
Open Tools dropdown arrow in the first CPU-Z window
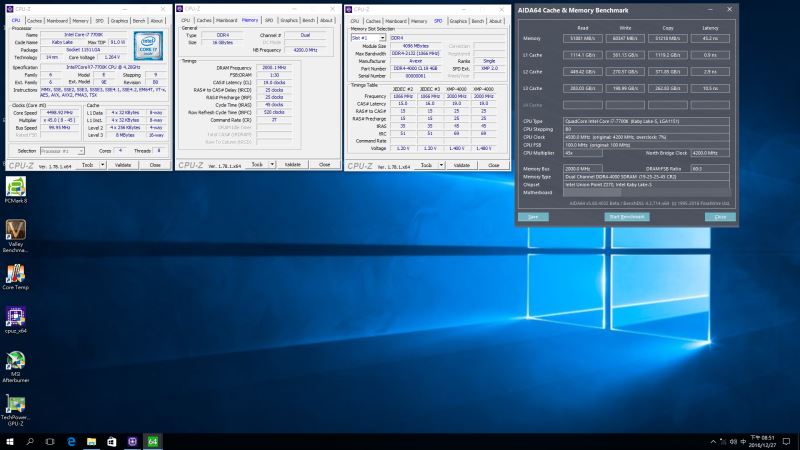coord(103,165)
